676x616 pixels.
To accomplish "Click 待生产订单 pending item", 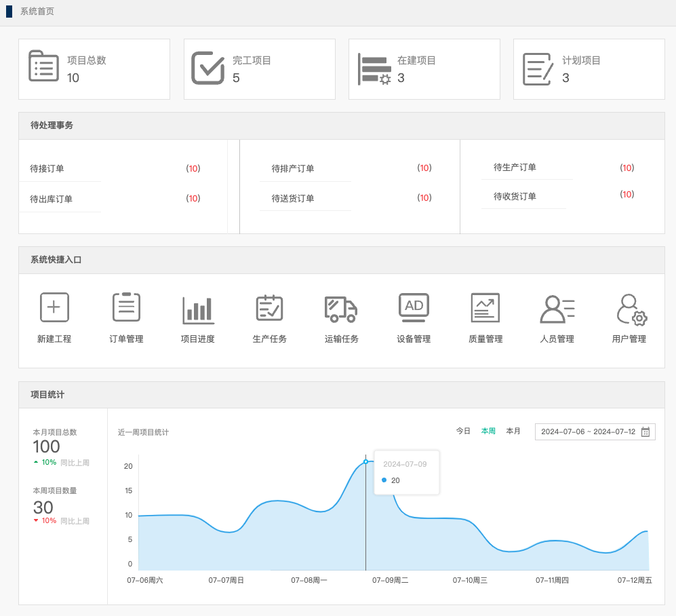I will pos(515,168).
